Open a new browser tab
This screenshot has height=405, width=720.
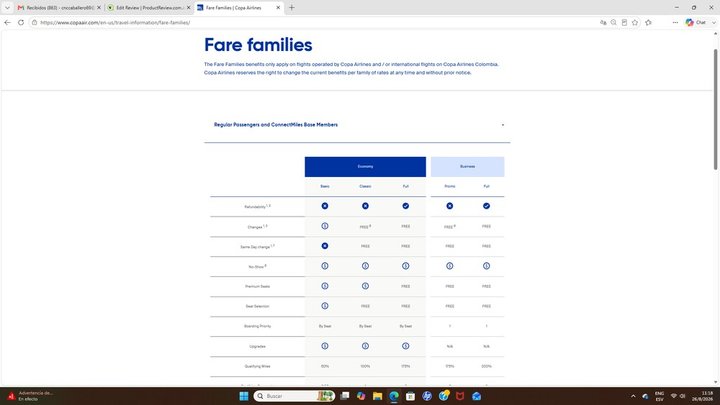click(x=292, y=8)
